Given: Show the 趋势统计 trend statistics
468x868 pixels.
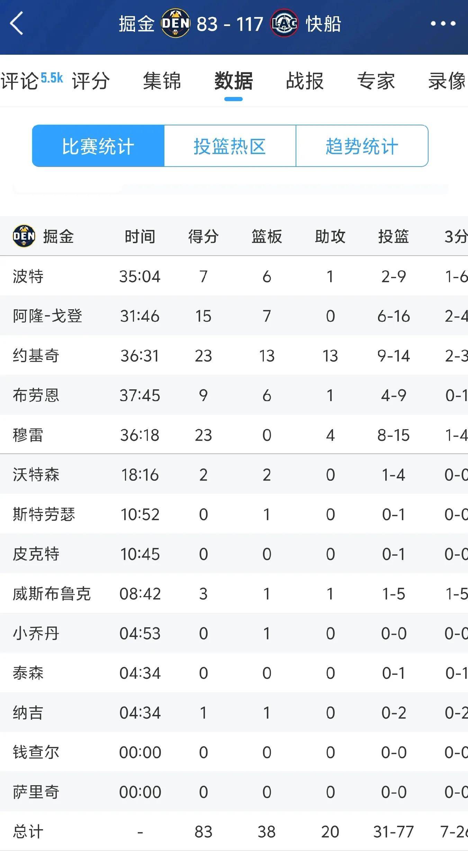Looking at the screenshot, I should point(362,146).
